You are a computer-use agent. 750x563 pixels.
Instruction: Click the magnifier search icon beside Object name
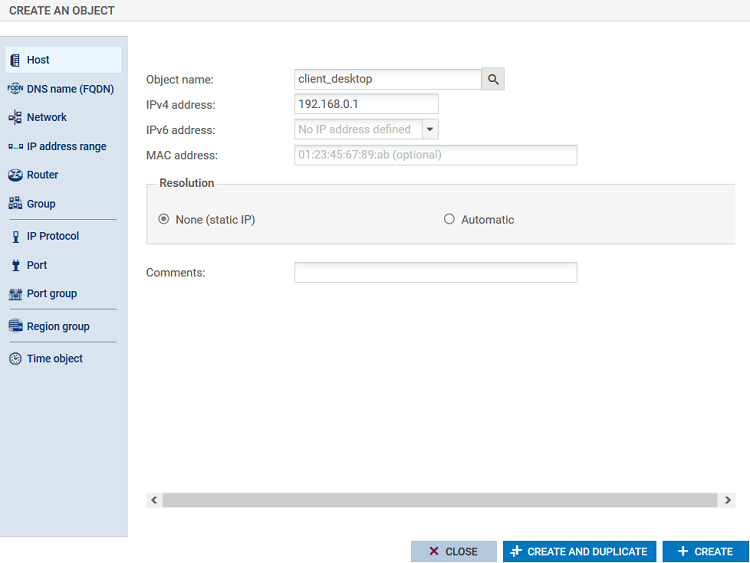point(493,79)
